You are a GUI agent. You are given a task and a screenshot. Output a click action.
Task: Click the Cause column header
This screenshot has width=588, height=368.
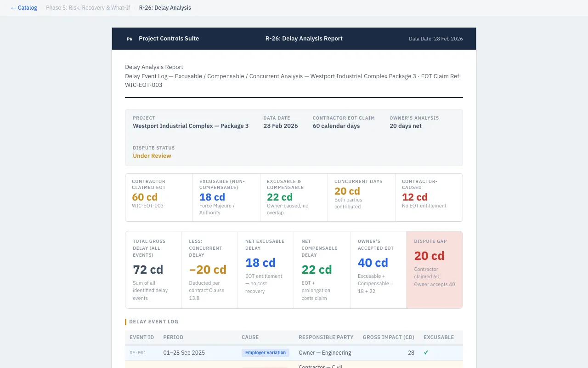pyautogui.click(x=250, y=337)
